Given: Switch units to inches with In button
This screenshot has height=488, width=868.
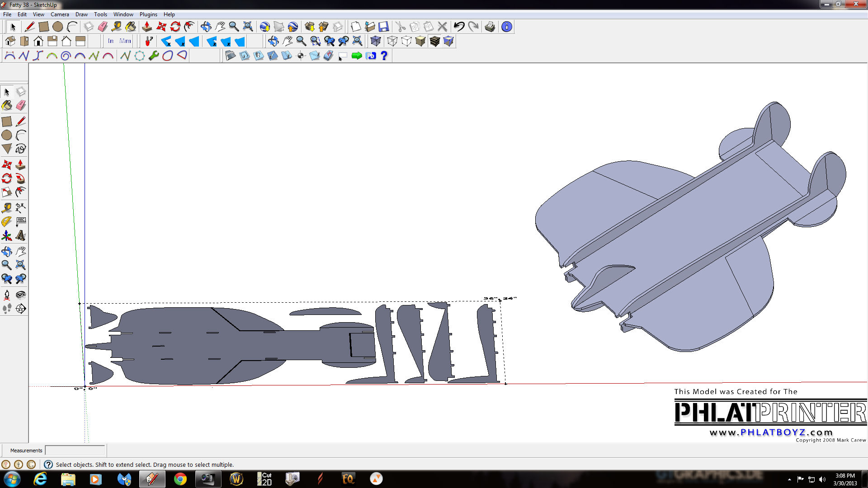Looking at the screenshot, I should point(111,41).
